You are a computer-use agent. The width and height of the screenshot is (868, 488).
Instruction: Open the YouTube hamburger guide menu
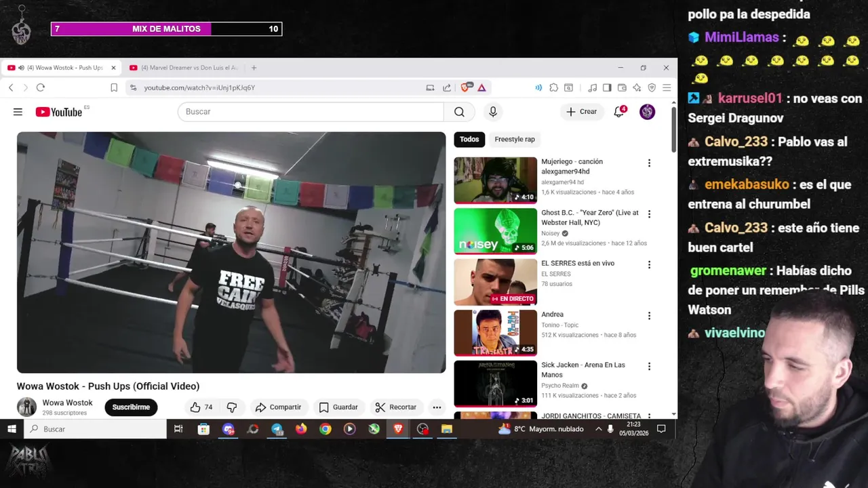pos(18,112)
